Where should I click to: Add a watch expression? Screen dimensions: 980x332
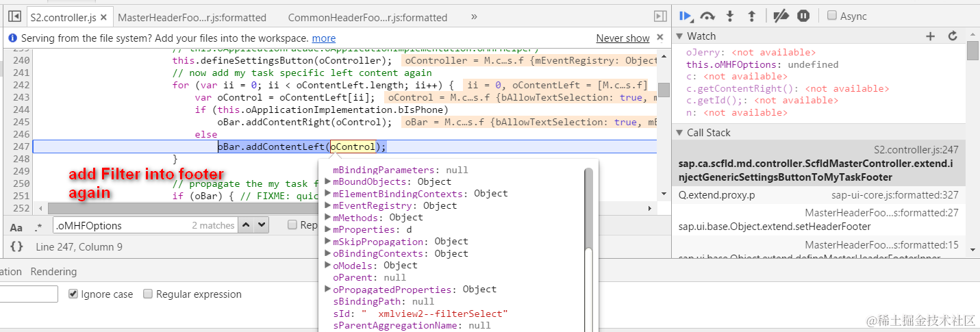tap(930, 36)
